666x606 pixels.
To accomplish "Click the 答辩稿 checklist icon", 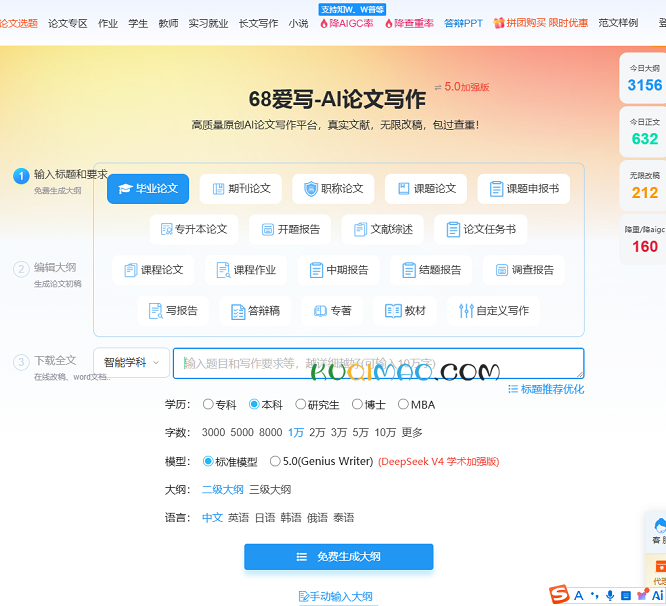I will point(238,312).
